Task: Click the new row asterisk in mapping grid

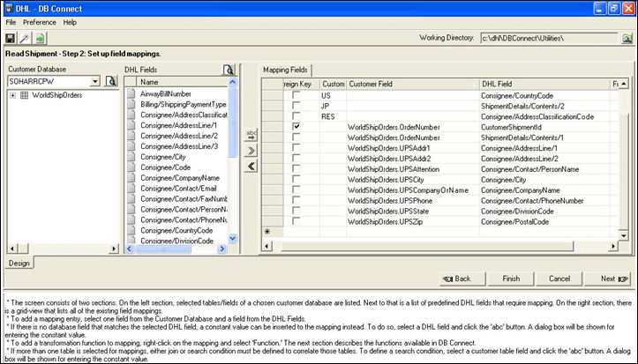Action: click(x=267, y=232)
